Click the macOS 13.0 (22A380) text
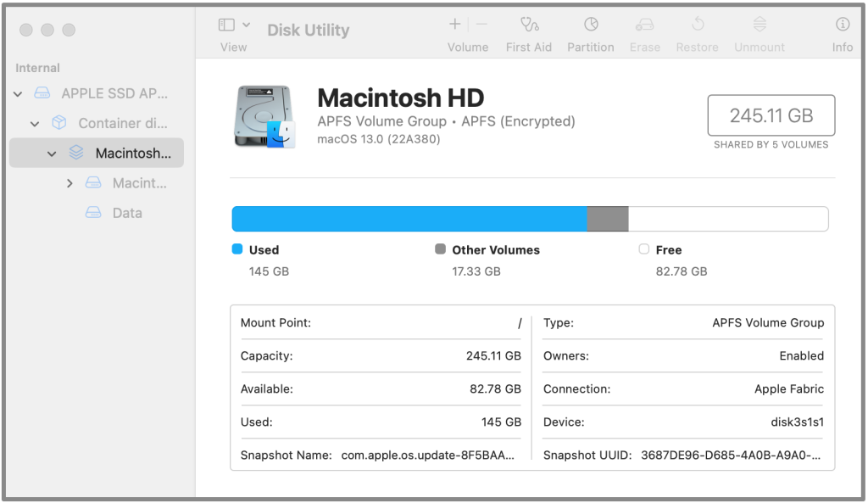 click(379, 139)
